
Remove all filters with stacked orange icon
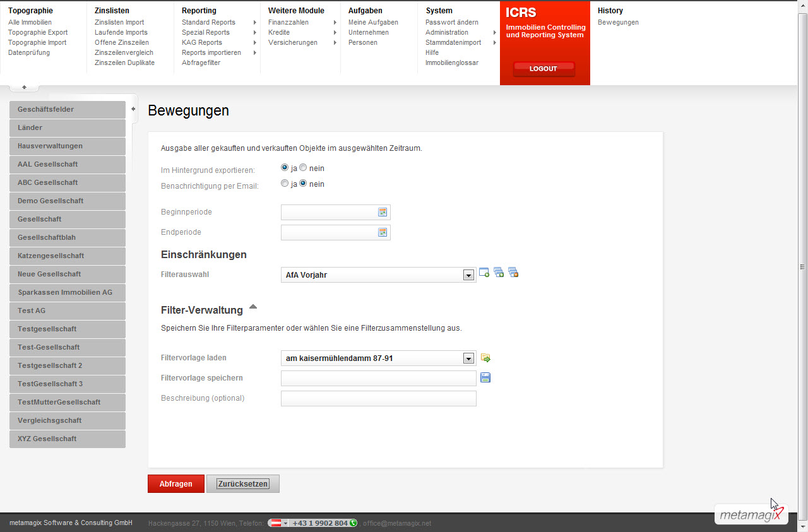tap(513, 273)
